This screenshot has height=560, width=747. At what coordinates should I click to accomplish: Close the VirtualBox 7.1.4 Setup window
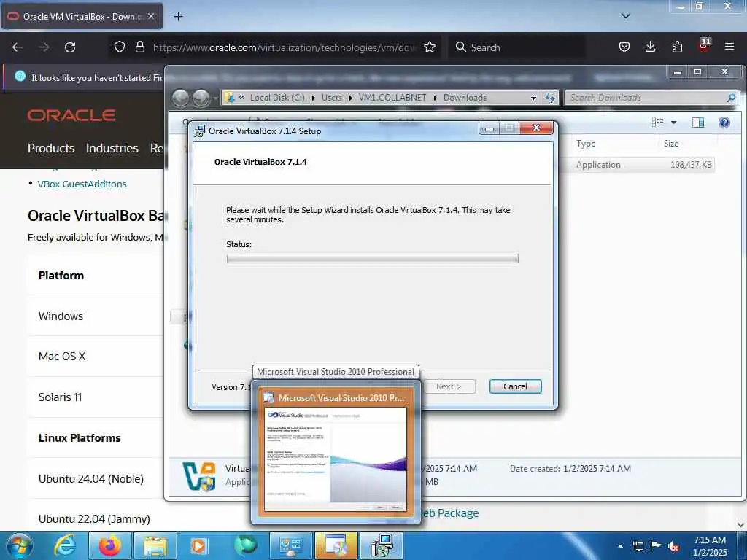point(536,128)
